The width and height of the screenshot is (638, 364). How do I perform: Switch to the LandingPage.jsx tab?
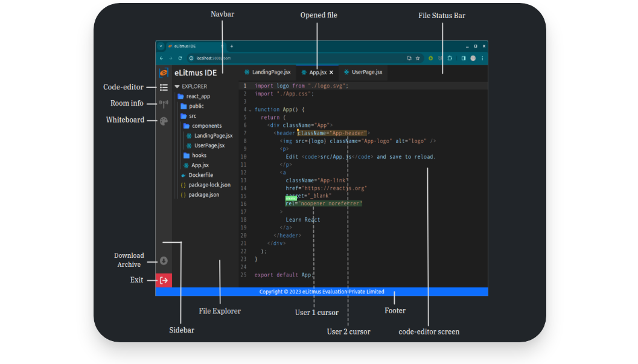pyautogui.click(x=267, y=72)
